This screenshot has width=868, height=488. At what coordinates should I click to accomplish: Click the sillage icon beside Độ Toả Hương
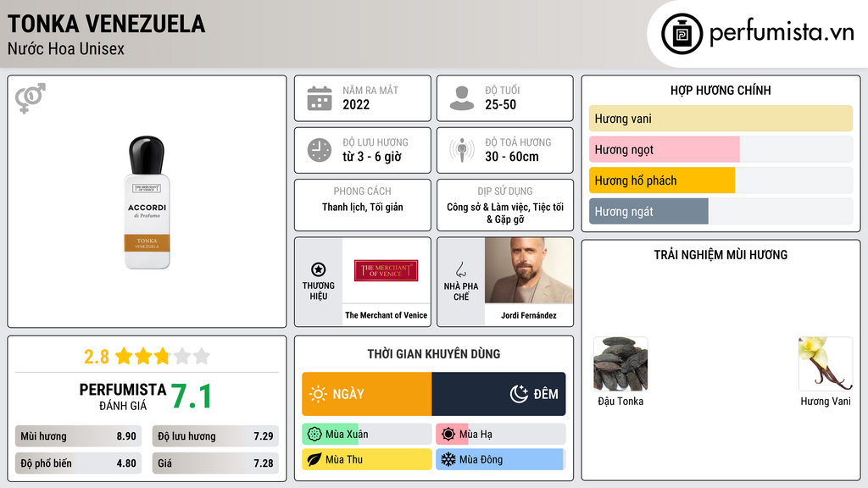tap(462, 150)
